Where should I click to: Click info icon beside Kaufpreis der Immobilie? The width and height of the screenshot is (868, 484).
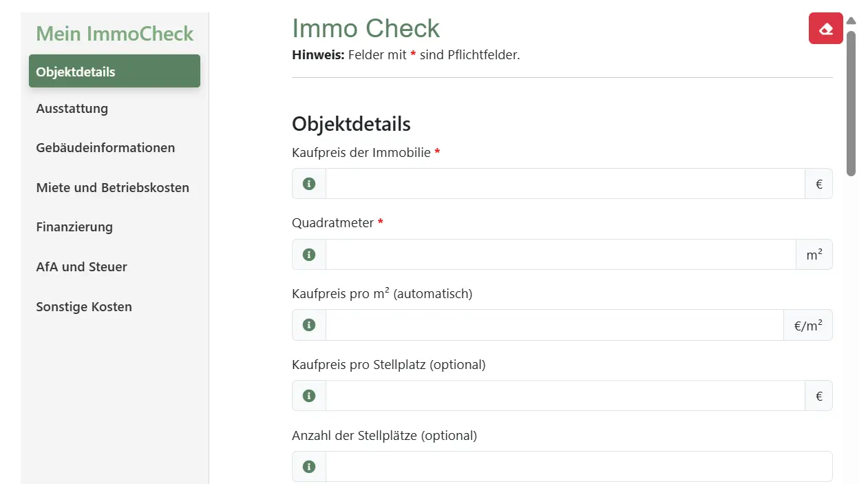(x=309, y=184)
